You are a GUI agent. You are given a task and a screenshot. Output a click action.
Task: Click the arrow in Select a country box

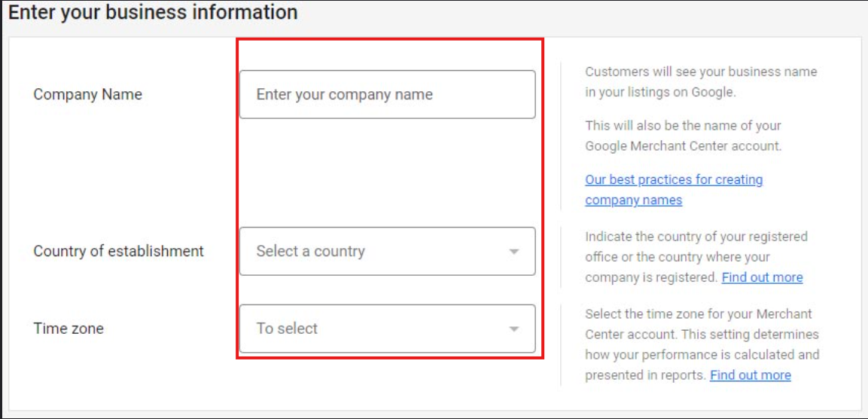click(x=514, y=252)
